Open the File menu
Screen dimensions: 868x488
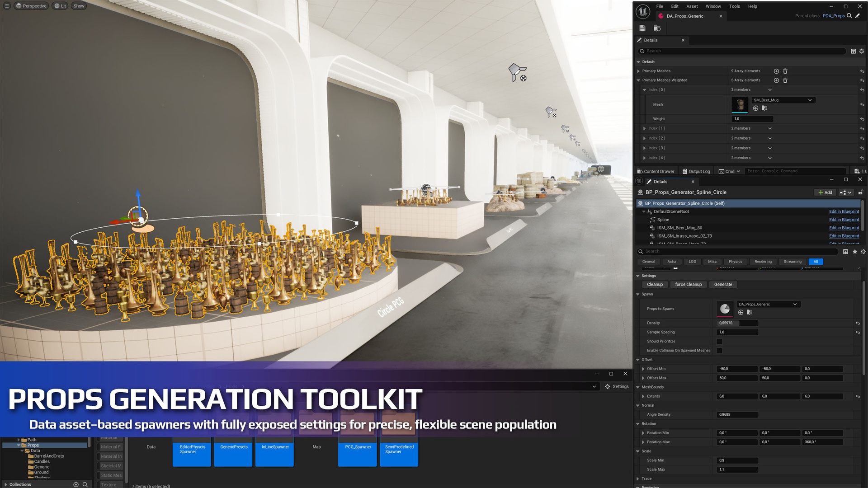[660, 6]
